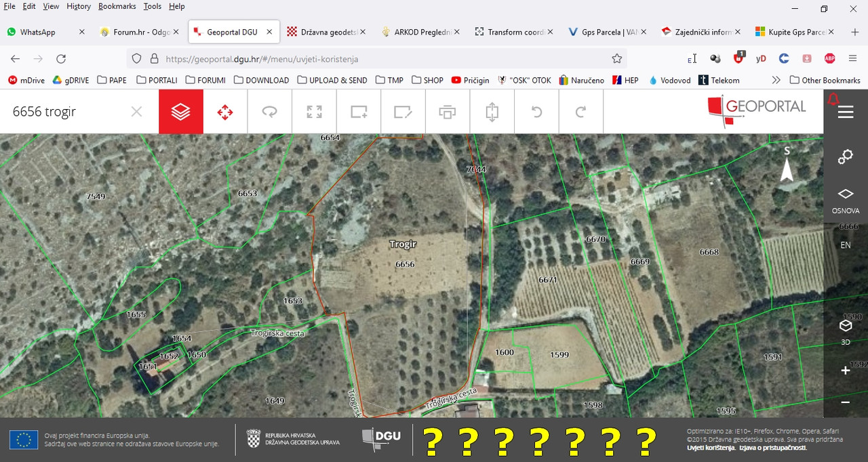Open the Tools menu
Screen dimensions: 868x462
153,6
